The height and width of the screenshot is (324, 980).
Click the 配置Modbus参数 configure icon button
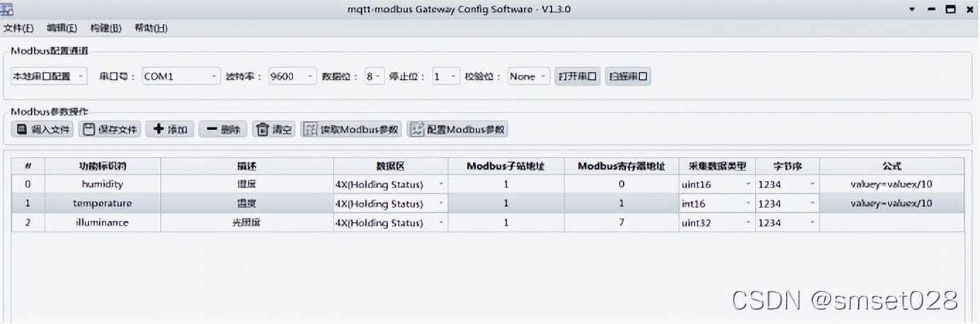[457, 129]
